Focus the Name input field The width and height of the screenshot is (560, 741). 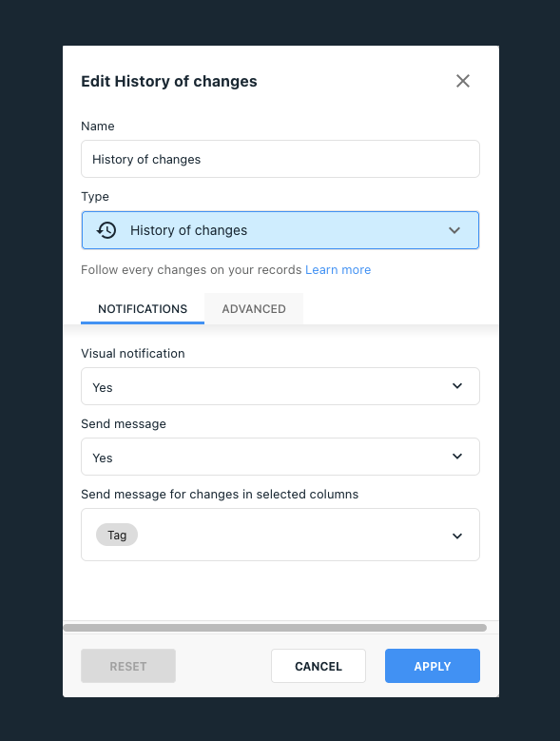280,159
